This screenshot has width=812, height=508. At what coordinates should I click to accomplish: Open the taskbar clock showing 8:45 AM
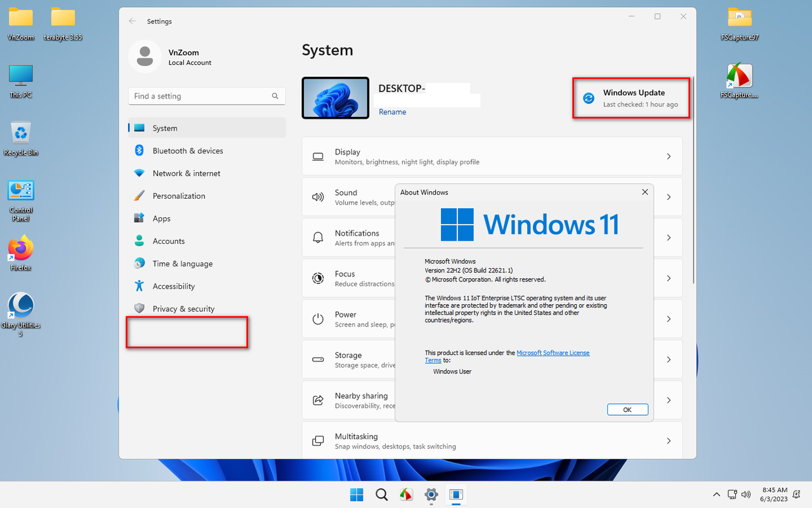pyautogui.click(x=774, y=494)
